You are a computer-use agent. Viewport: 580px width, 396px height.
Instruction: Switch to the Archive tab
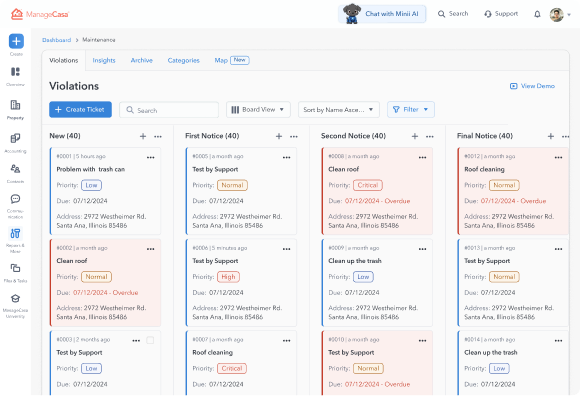(142, 60)
